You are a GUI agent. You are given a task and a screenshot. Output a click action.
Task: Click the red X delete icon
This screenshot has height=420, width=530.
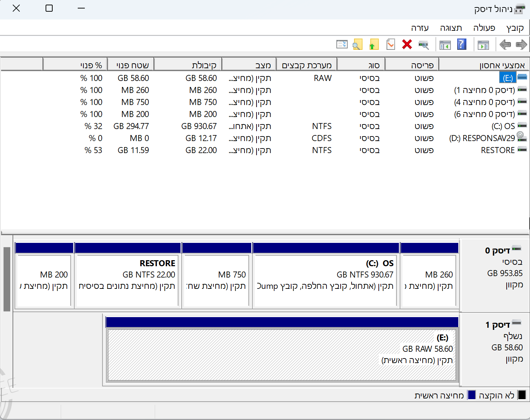(x=407, y=45)
